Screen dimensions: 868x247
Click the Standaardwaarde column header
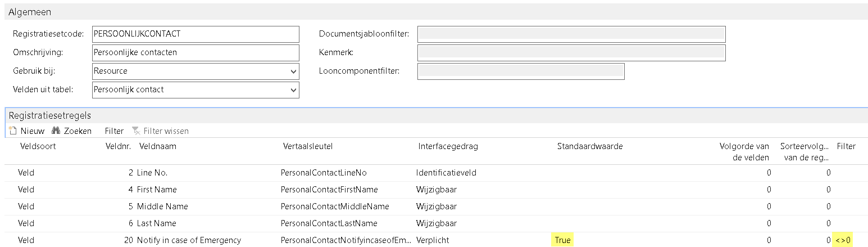pyautogui.click(x=590, y=146)
